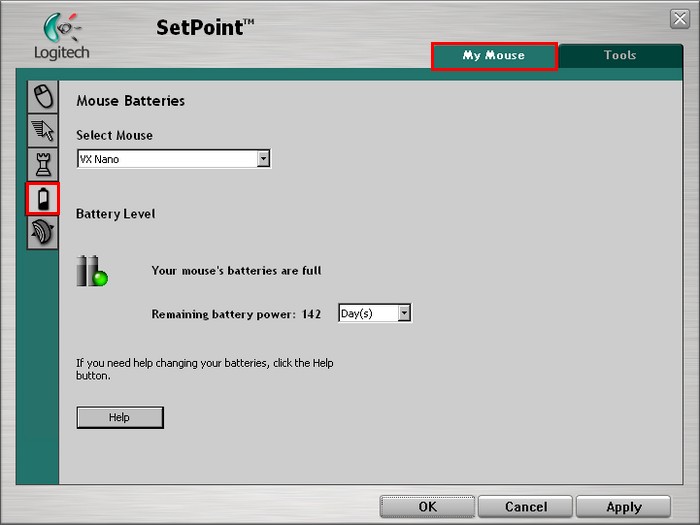
Task: Click the 'Mouse Batteries' heading
Action: 130,101
